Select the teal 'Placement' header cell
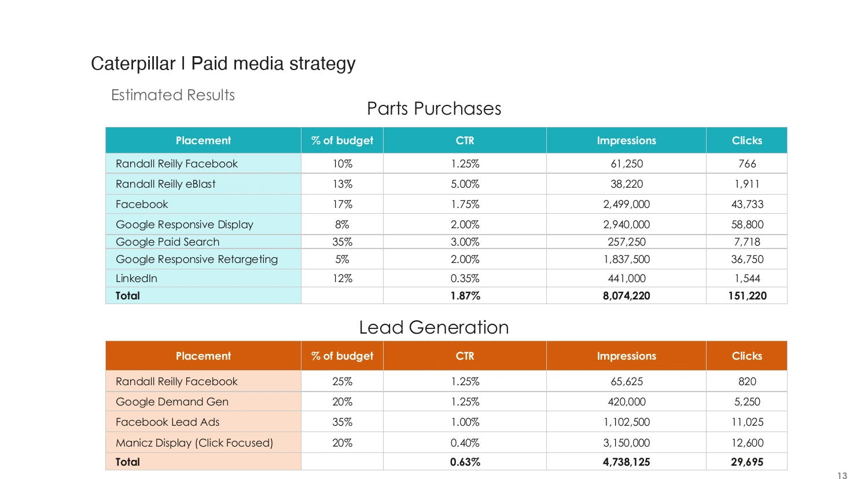The width and height of the screenshot is (868, 479). (203, 140)
